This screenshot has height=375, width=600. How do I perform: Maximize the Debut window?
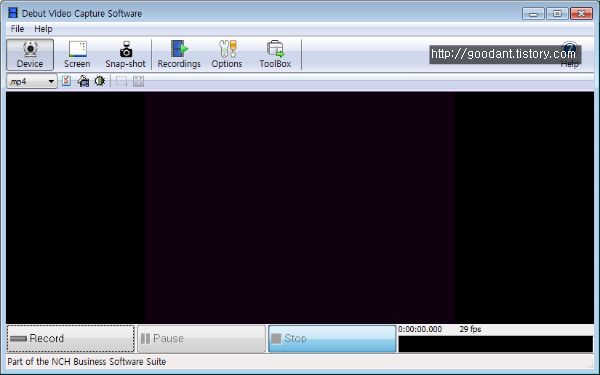click(557, 14)
